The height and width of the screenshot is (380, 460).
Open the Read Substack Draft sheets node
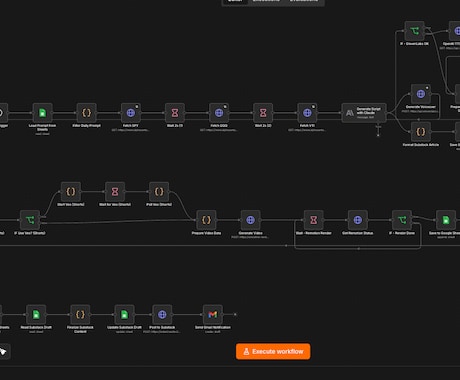(36, 314)
